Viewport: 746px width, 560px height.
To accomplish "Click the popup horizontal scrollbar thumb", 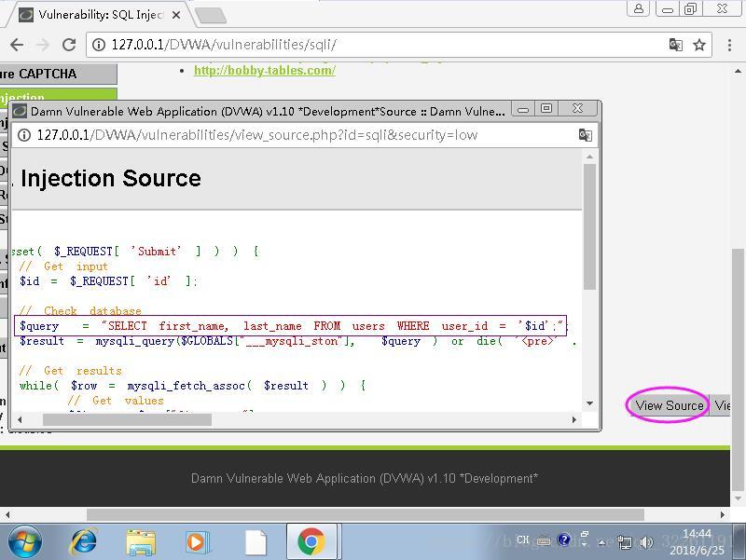I will click(x=127, y=419).
